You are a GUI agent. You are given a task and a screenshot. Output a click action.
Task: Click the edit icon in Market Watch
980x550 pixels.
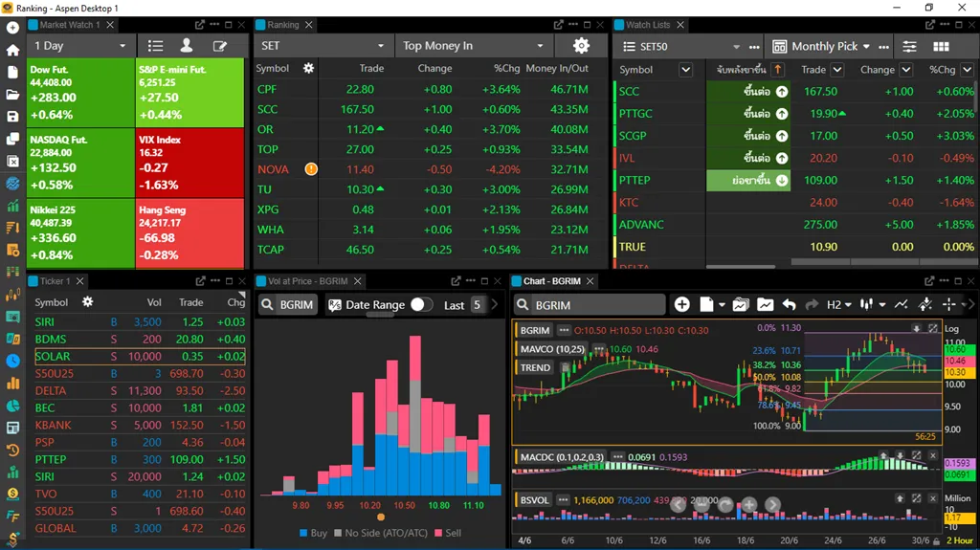220,46
